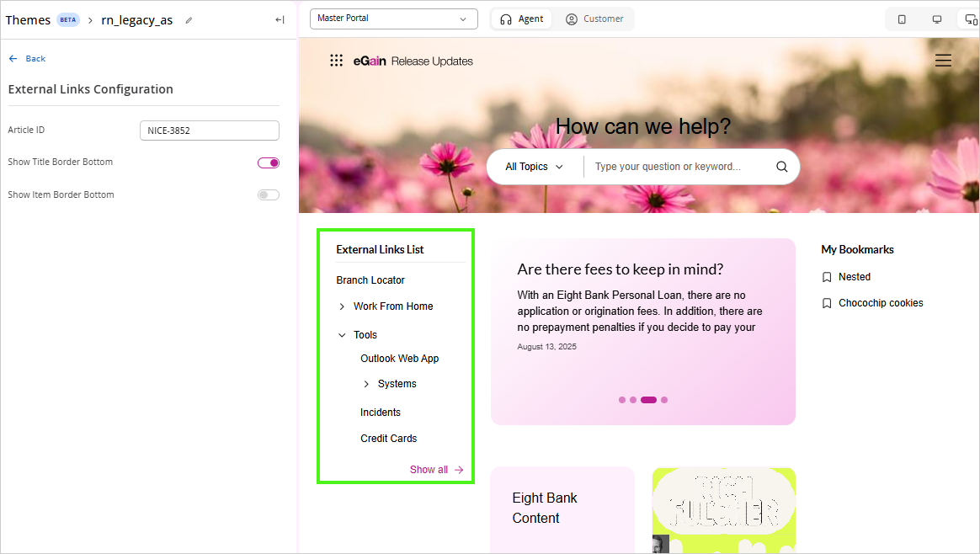Viewport: 980px width, 554px height.
Task: Click the edit pencil beside rn_legacy_as
Action: click(187, 19)
